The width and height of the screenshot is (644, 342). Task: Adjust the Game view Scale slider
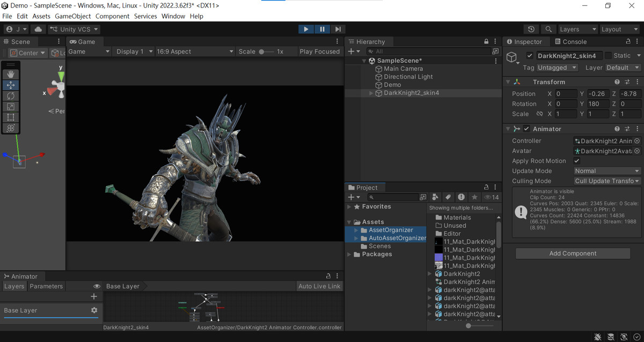coord(266,51)
